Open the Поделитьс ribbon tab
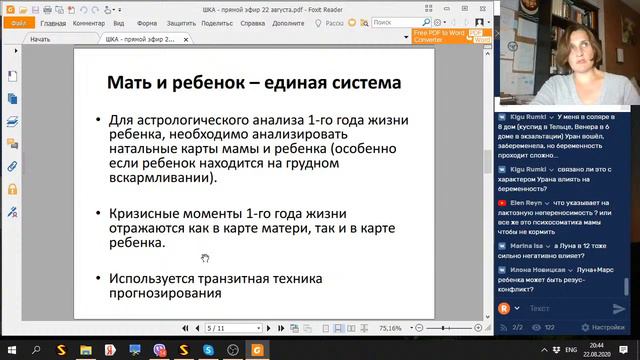Viewport: 640px width, 360px height. pyautogui.click(x=217, y=23)
